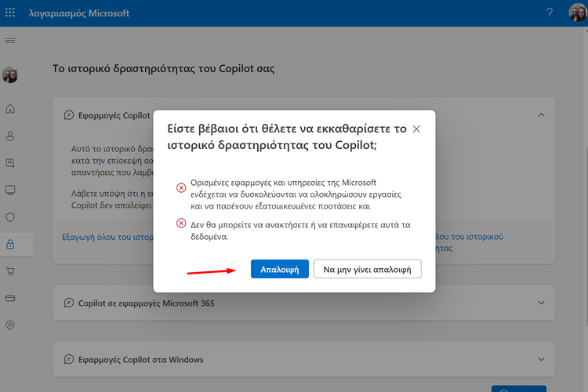Image resolution: width=588 pixels, height=392 pixels.
Task: Open the account profile picture menu
Action: 576,13
